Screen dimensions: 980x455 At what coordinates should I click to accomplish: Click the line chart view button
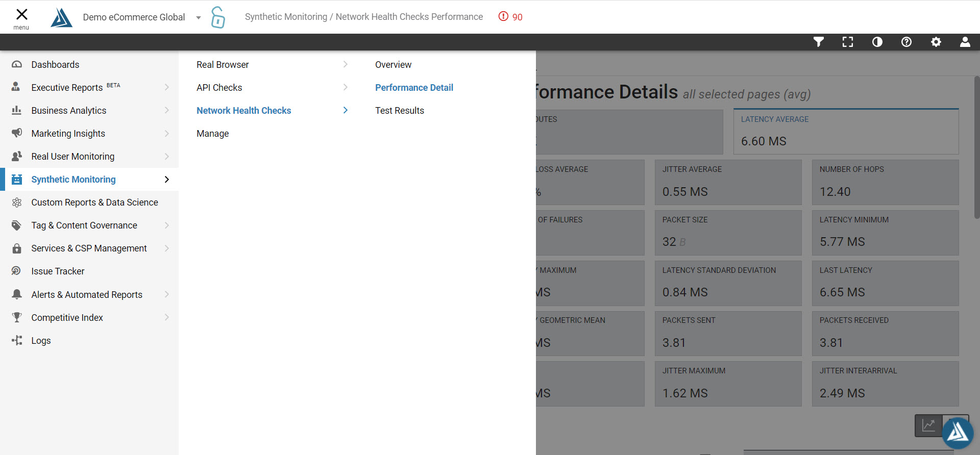[x=928, y=425]
